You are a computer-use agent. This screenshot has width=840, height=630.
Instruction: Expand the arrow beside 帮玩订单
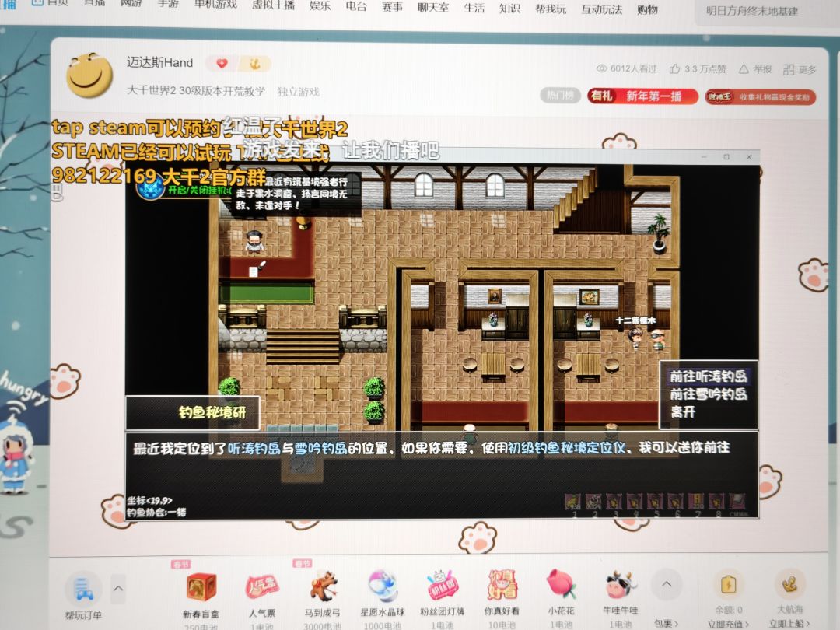pos(118,588)
